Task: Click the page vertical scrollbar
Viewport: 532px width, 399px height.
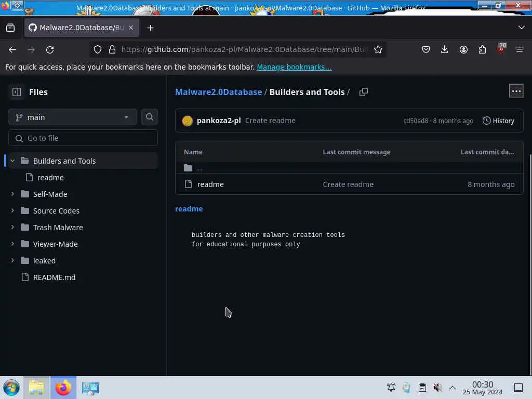Action: [530, 264]
